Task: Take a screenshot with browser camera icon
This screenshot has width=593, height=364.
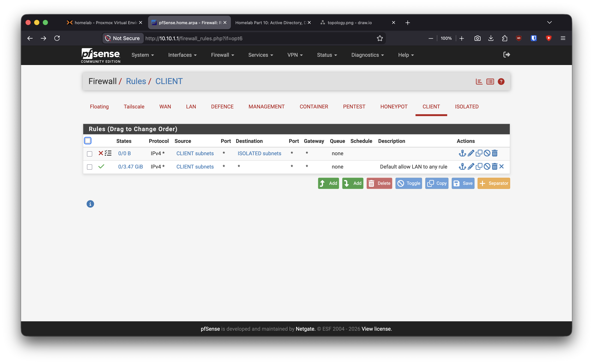Action: (x=477, y=38)
